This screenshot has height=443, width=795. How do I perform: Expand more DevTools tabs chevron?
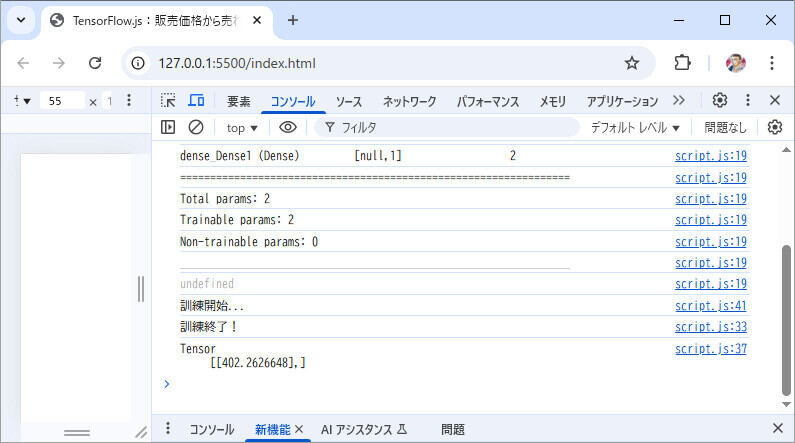pos(679,101)
